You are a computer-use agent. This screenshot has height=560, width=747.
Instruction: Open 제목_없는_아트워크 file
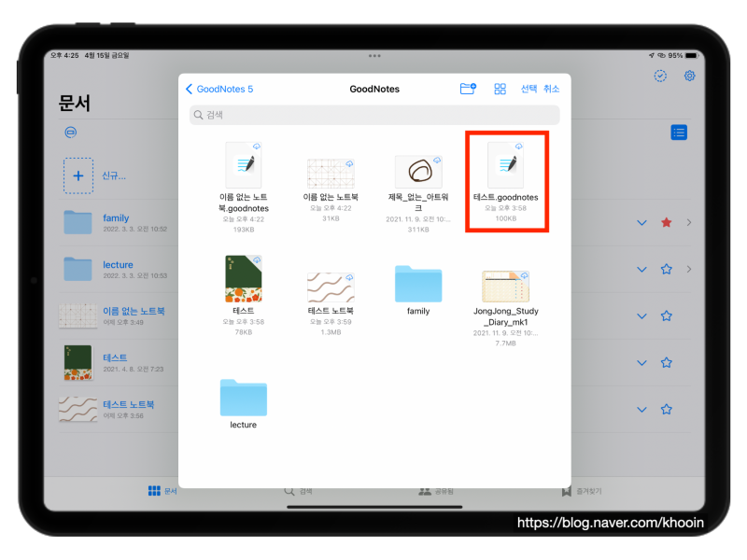point(418,194)
